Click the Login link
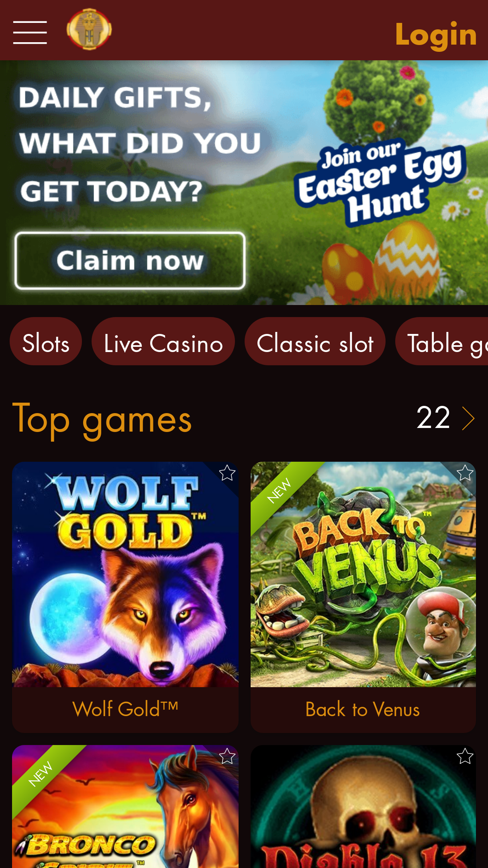The width and height of the screenshot is (488, 868). [x=436, y=34]
